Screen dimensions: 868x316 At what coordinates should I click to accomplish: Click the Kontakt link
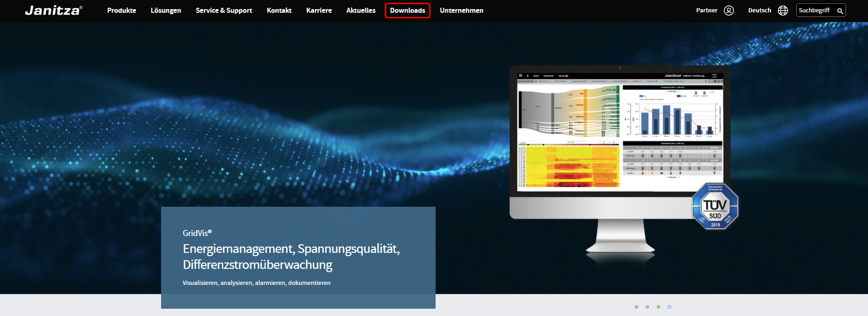pos(279,11)
